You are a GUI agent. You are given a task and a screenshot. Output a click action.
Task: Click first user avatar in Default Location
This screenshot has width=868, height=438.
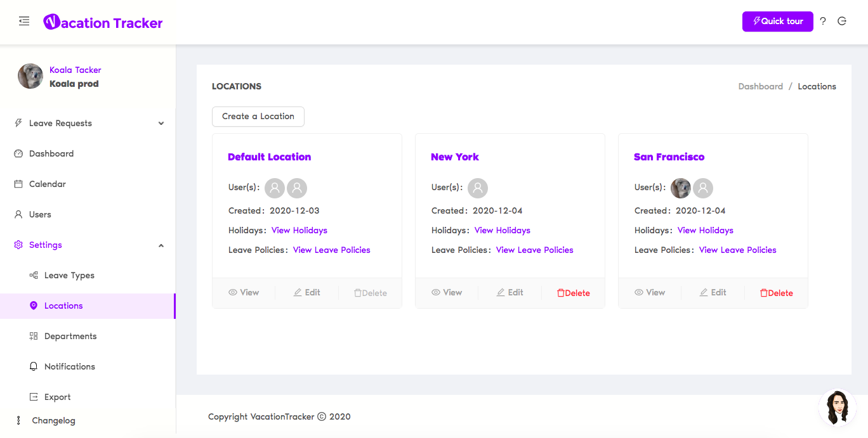click(275, 188)
